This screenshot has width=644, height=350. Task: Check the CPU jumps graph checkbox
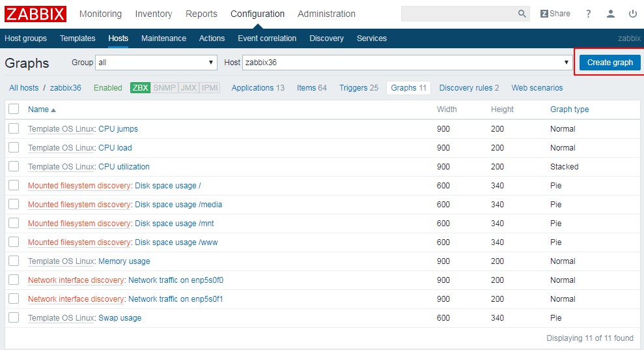pyautogui.click(x=14, y=129)
